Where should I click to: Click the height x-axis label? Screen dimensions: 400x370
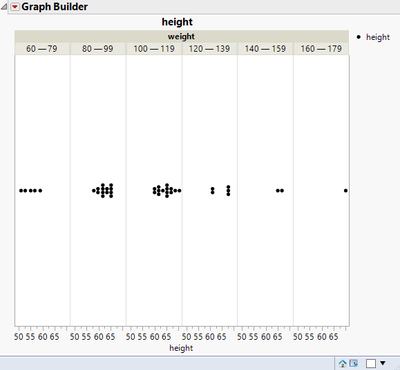(x=181, y=348)
